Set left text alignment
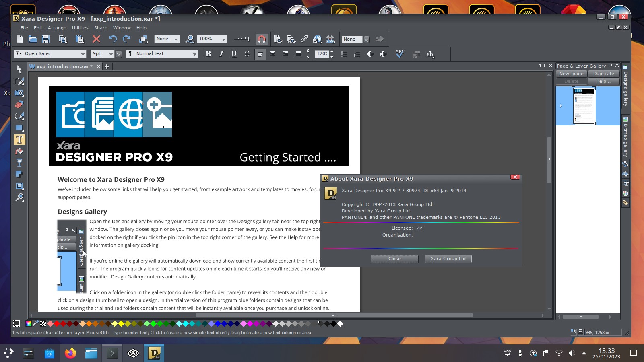 (x=260, y=54)
